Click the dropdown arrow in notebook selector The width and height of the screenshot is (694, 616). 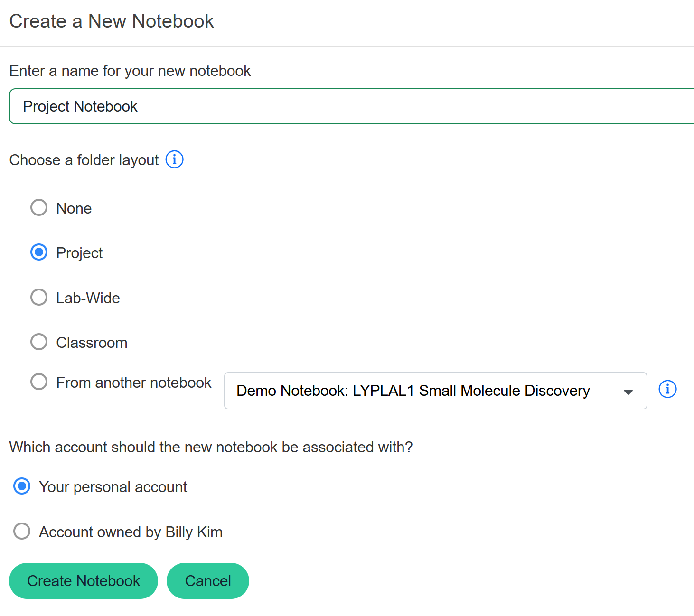click(x=628, y=392)
